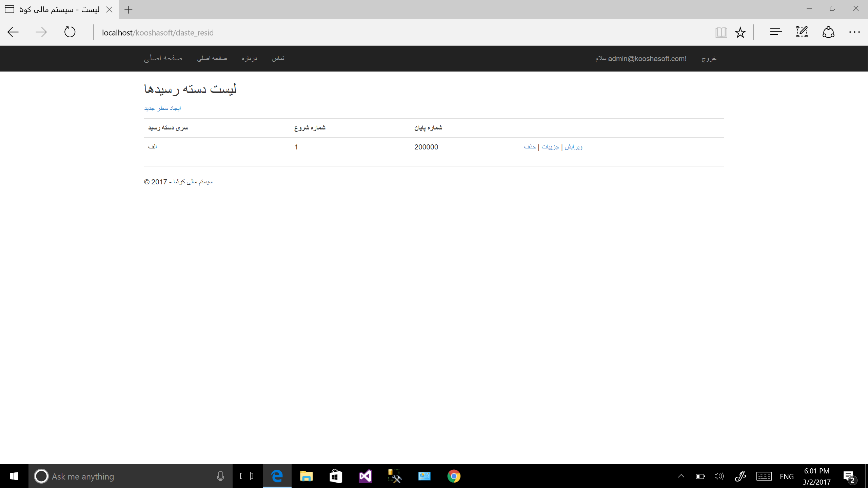The height and width of the screenshot is (488, 868).
Task: Click the browser back arrow
Action: click(13, 33)
